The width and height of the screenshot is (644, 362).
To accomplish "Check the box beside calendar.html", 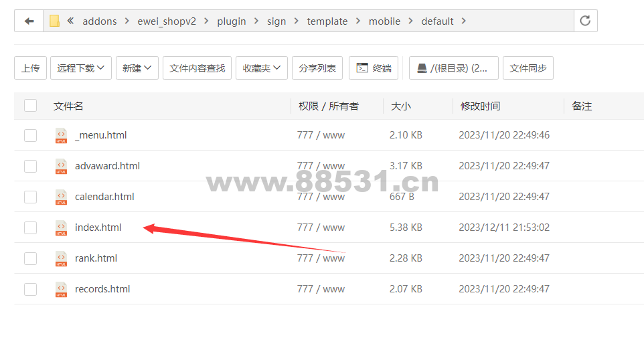I will (x=30, y=197).
